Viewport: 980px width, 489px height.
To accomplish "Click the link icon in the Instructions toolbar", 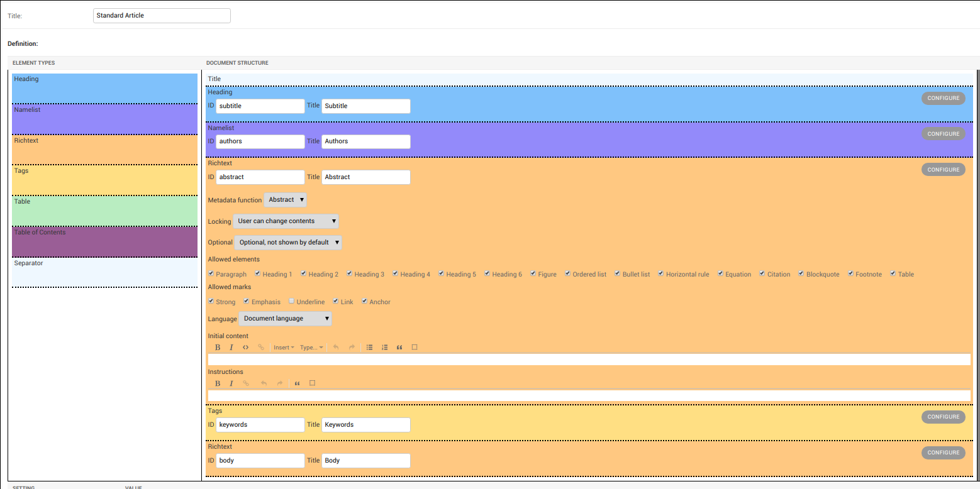I will (245, 383).
